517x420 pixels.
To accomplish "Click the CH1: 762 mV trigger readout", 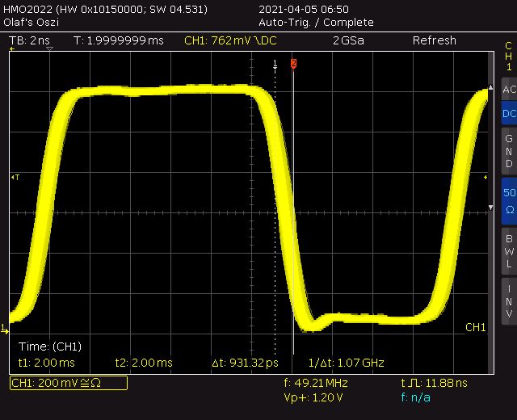I will click(230, 40).
